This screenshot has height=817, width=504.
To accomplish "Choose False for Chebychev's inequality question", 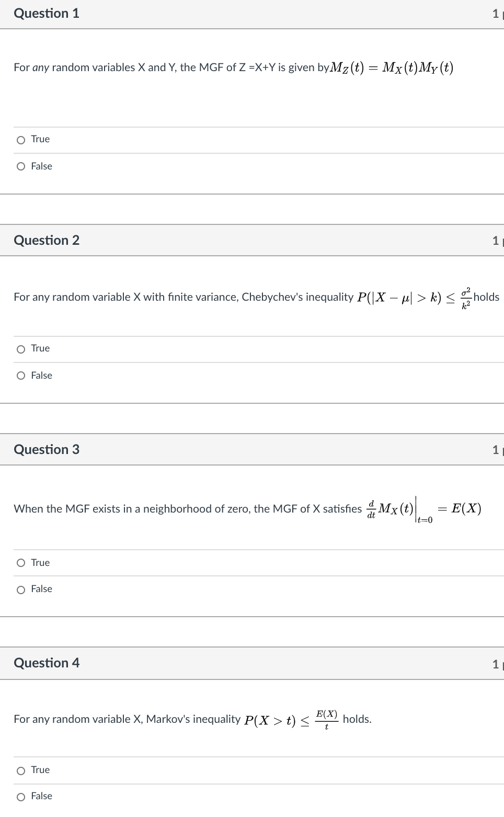I will [x=21, y=376].
